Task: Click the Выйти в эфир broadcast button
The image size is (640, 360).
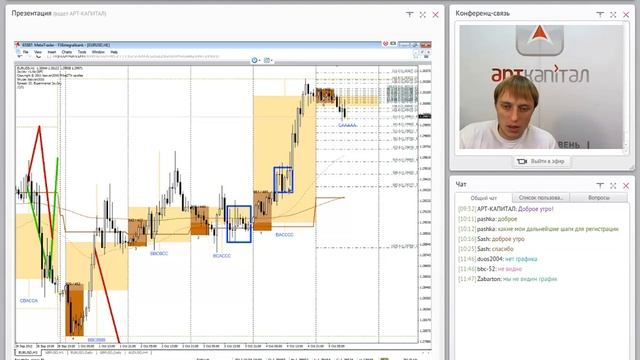Action: click(541, 162)
